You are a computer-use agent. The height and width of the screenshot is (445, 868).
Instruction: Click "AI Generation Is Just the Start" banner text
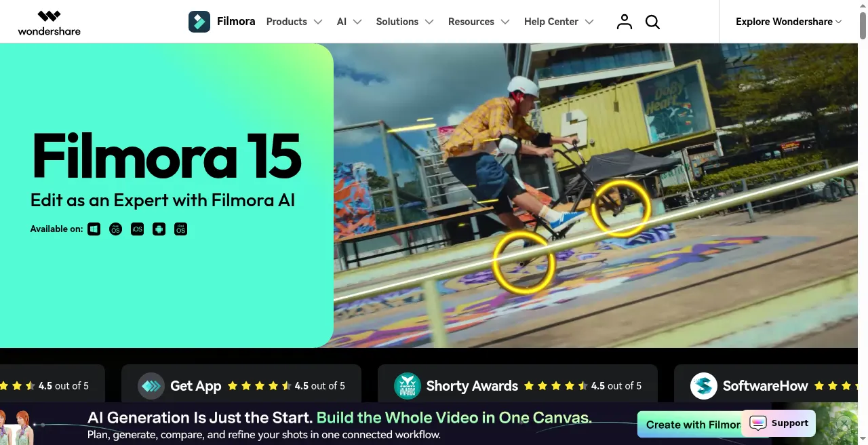[x=200, y=418]
